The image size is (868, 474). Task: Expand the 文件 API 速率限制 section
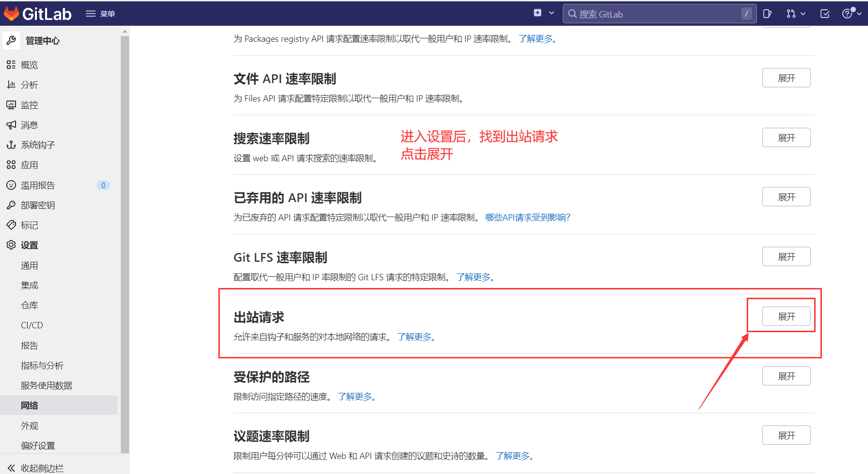tap(786, 78)
